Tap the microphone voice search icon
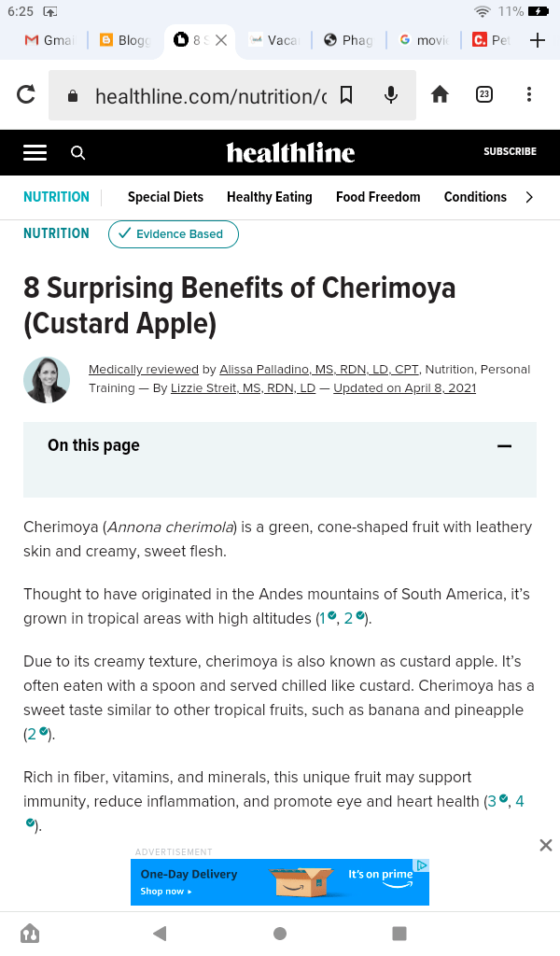 coord(391,94)
